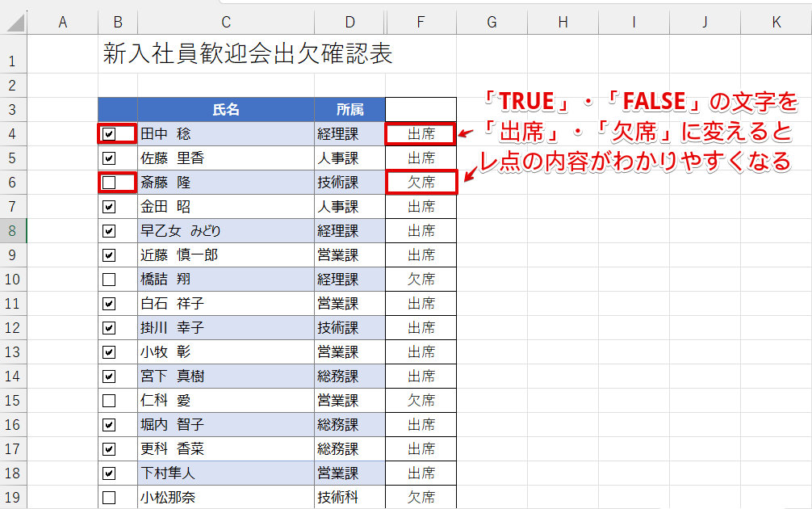Select 営業課 in 白石 祥子's row
Image resolution: width=812 pixels, height=509 pixels.
point(350,304)
